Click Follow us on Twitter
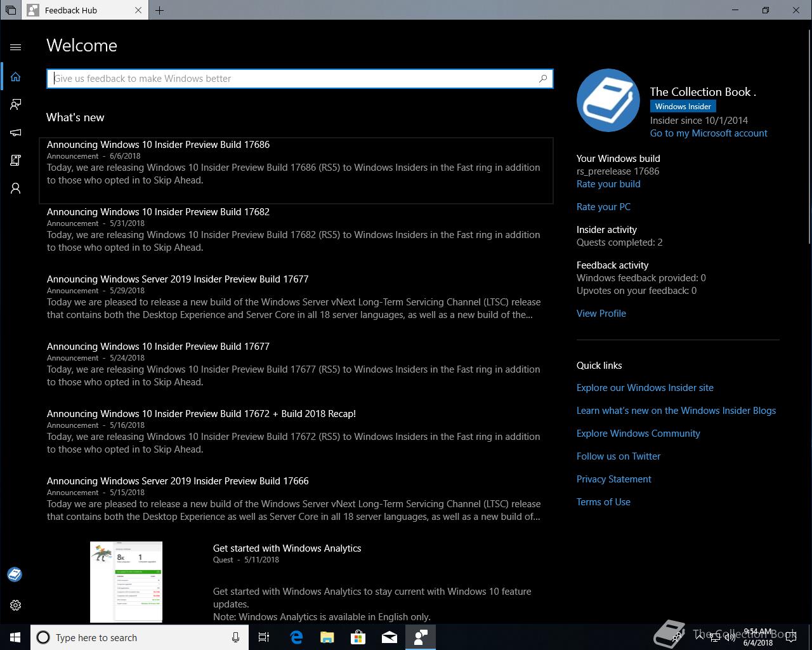Screen dimensions: 812x650 (619, 456)
